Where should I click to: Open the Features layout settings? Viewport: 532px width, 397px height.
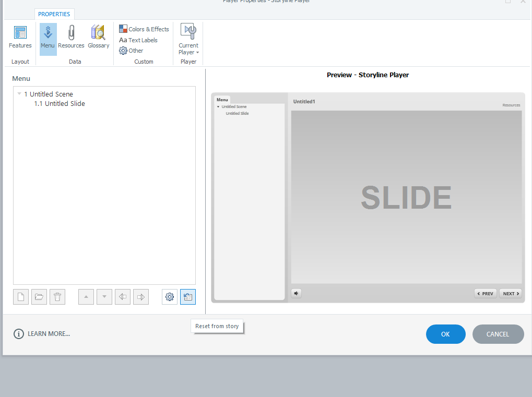[20, 37]
